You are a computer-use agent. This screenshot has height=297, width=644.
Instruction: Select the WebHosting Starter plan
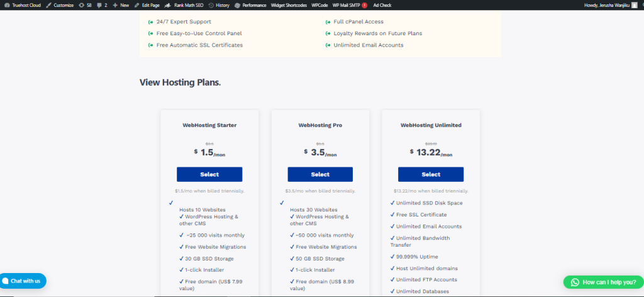click(x=209, y=174)
